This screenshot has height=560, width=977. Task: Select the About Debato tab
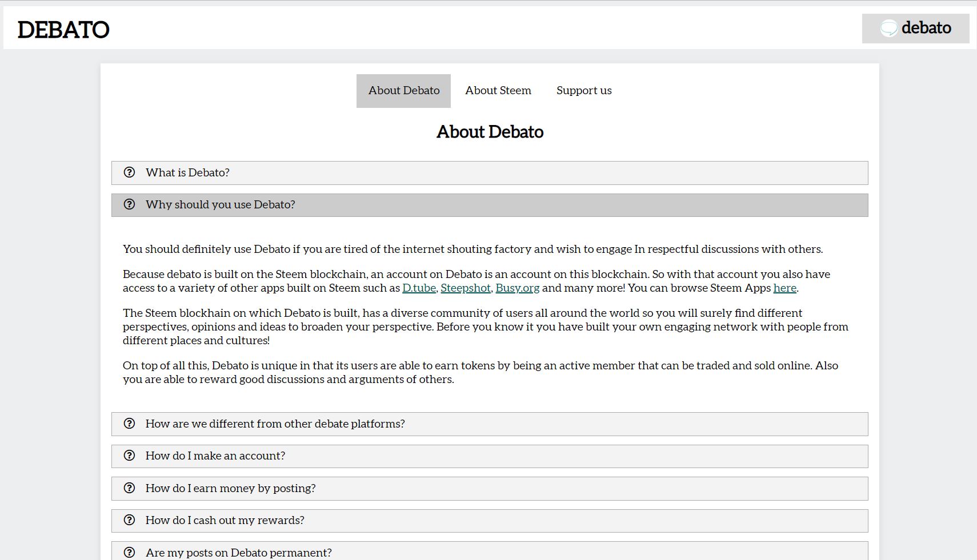pyautogui.click(x=403, y=91)
